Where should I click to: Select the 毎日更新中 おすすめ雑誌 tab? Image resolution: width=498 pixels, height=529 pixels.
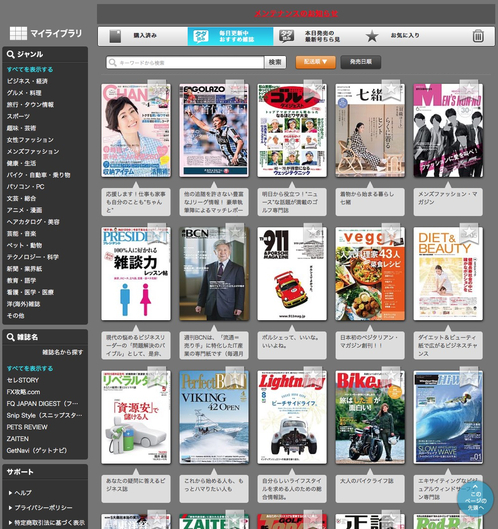pyautogui.click(x=230, y=36)
